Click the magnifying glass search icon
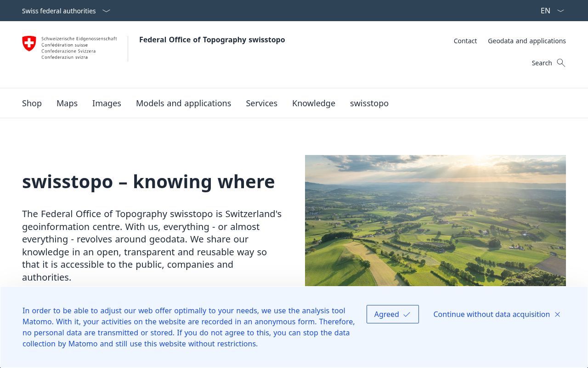 (x=561, y=63)
